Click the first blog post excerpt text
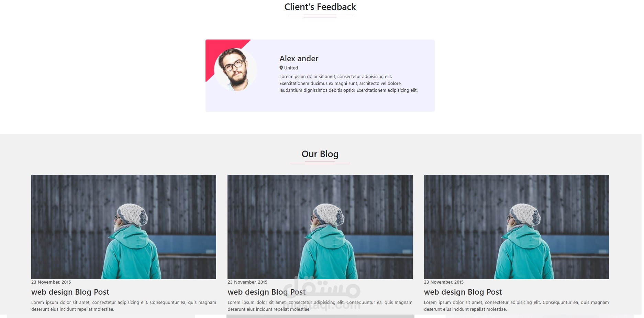Image resolution: width=644 pixels, height=318 pixels. (x=124, y=306)
